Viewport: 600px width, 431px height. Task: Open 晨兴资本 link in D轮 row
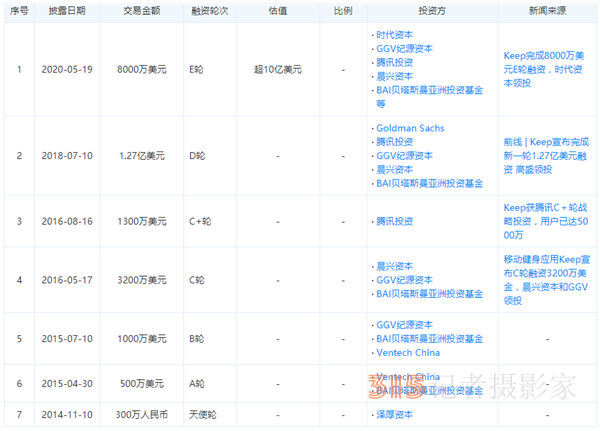pyautogui.click(x=395, y=170)
